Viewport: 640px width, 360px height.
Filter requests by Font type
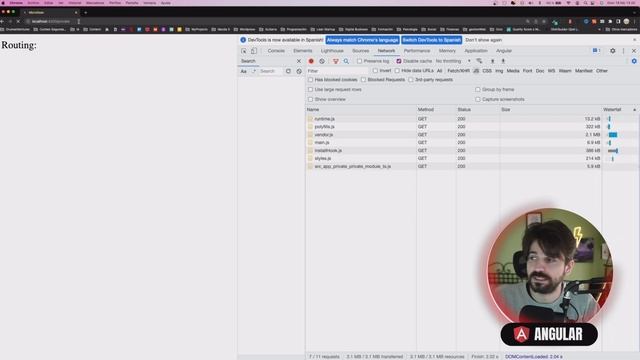tap(527, 71)
